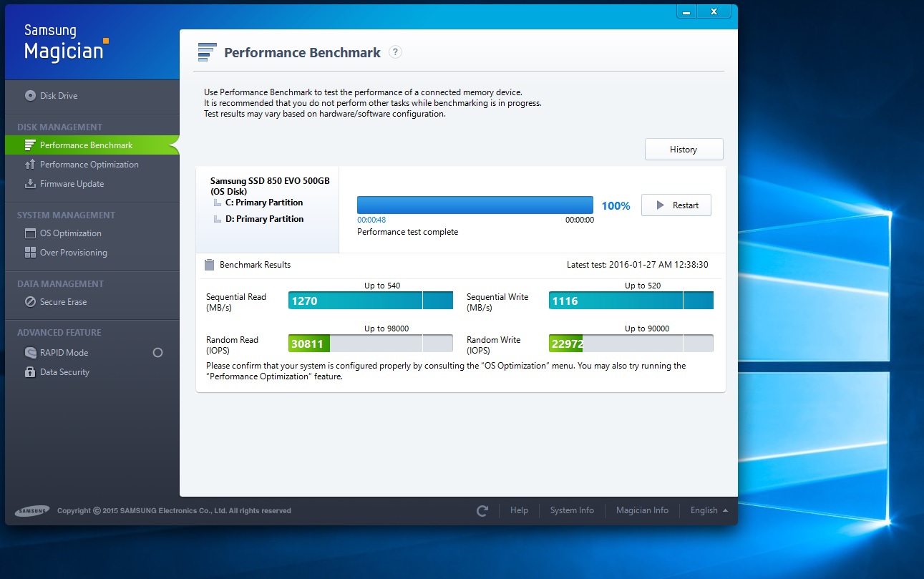The width and height of the screenshot is (924, 579).
Task: Select C: Primary Partition
Action: click(x=264, y=203)
